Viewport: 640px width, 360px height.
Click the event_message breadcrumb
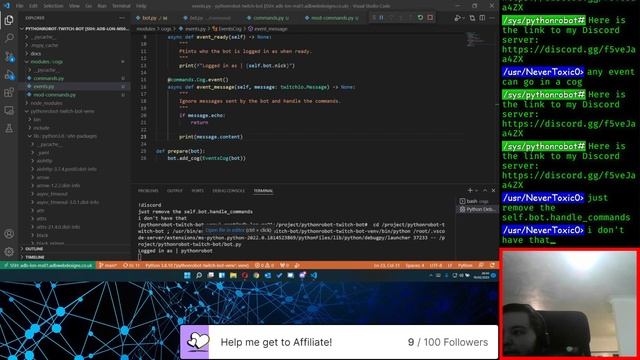tap(268, 29)
